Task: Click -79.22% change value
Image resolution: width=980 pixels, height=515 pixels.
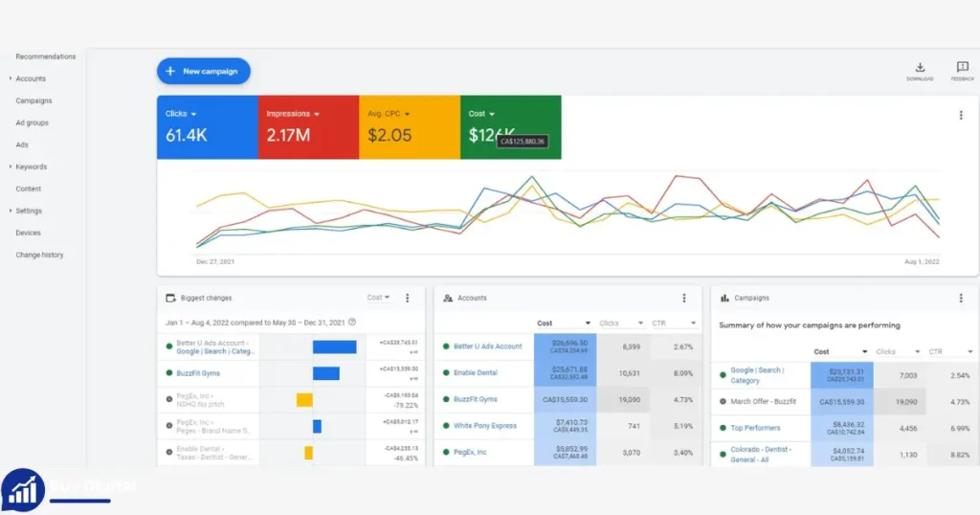Action: coord(406,405)
